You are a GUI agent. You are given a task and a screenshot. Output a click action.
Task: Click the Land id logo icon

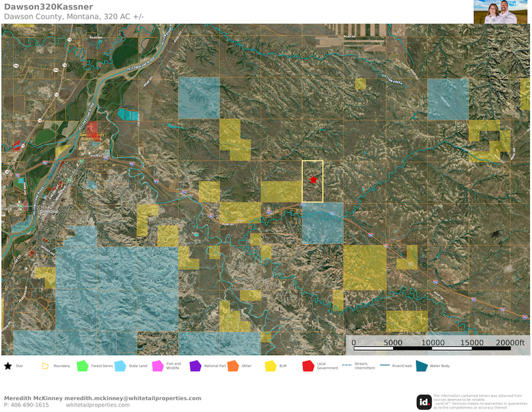point(425,401)
